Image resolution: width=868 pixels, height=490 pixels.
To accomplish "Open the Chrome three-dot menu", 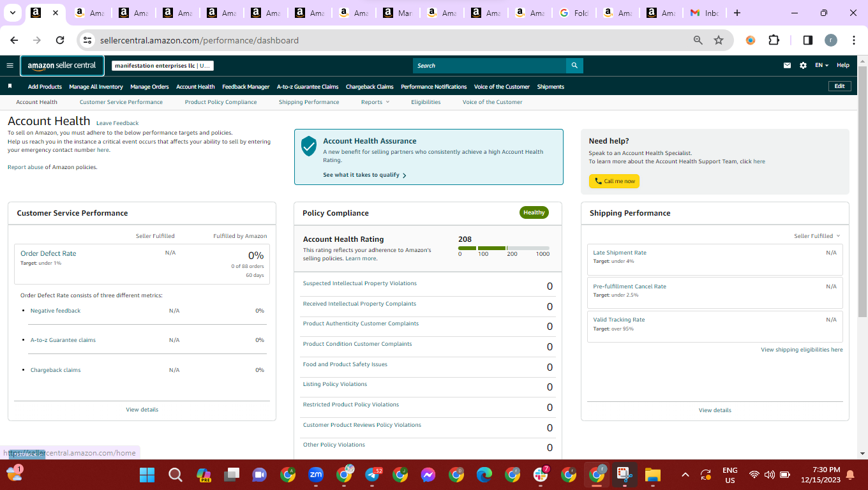I will 854,40.
